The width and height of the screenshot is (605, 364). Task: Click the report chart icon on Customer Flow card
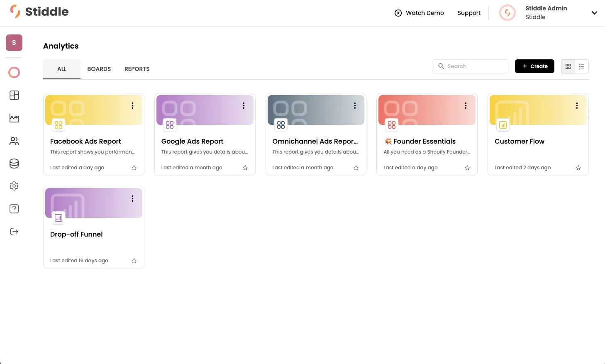pos(503,125)
